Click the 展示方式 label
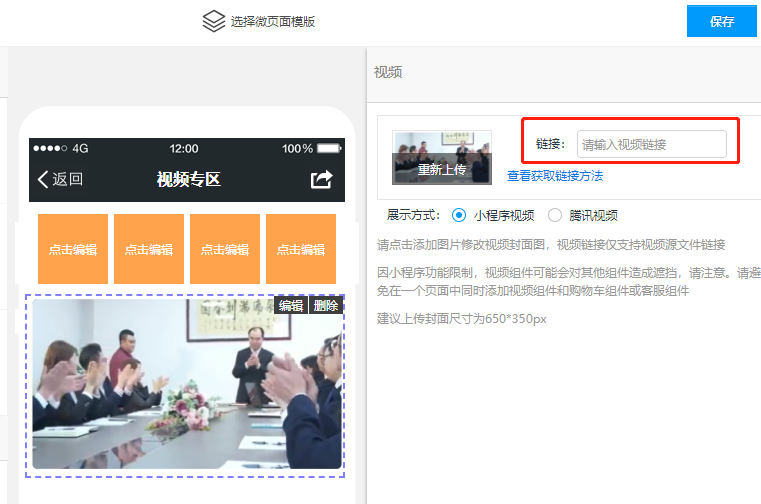Screen dimensions: 761x504 point(413,215)
